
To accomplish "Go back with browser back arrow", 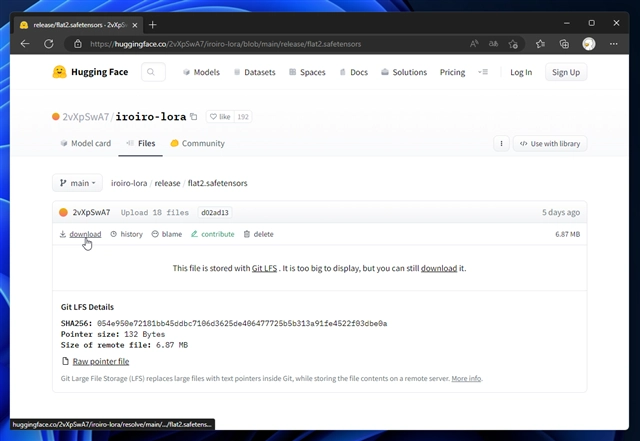I will point(25,44).
